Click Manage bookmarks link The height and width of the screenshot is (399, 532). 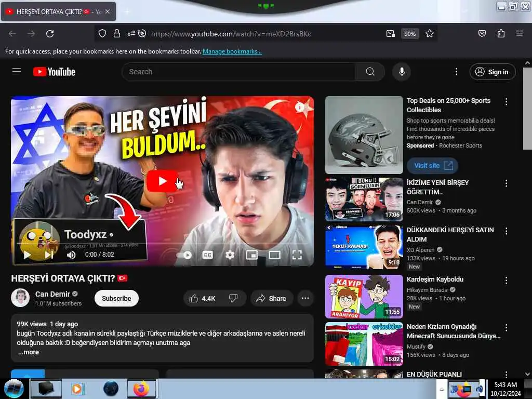click(232, 51)
